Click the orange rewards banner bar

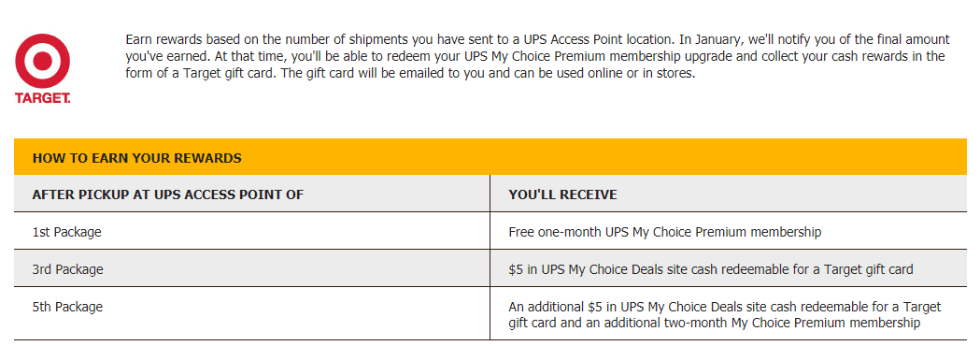pyautogui.click(x=490, y=157)
